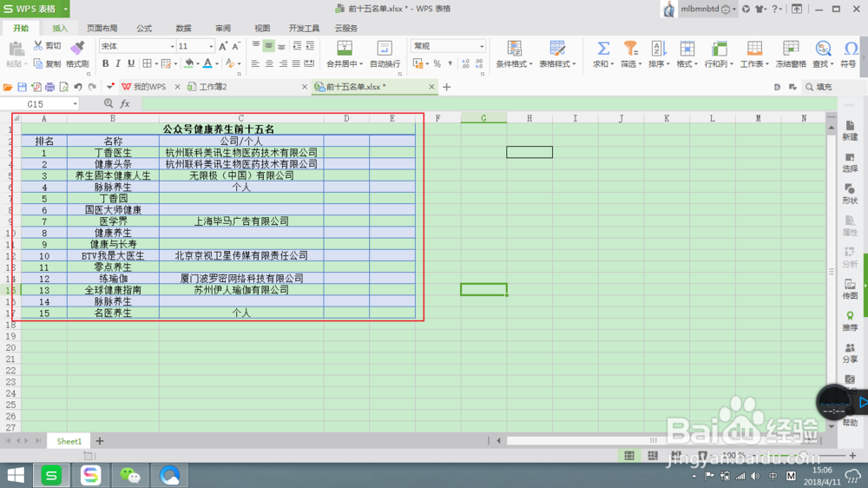Click the fx insert function icon
The image size is (868, 488).
[125, 103]
